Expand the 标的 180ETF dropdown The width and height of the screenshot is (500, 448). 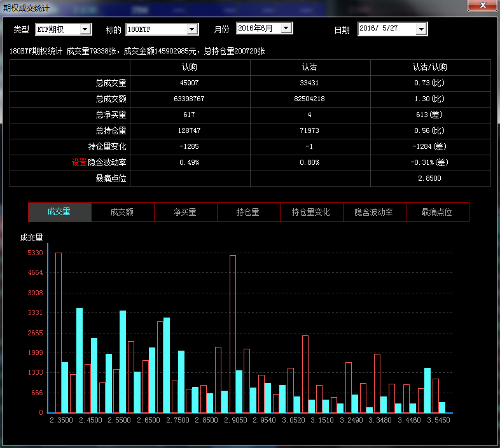(192, 30)
